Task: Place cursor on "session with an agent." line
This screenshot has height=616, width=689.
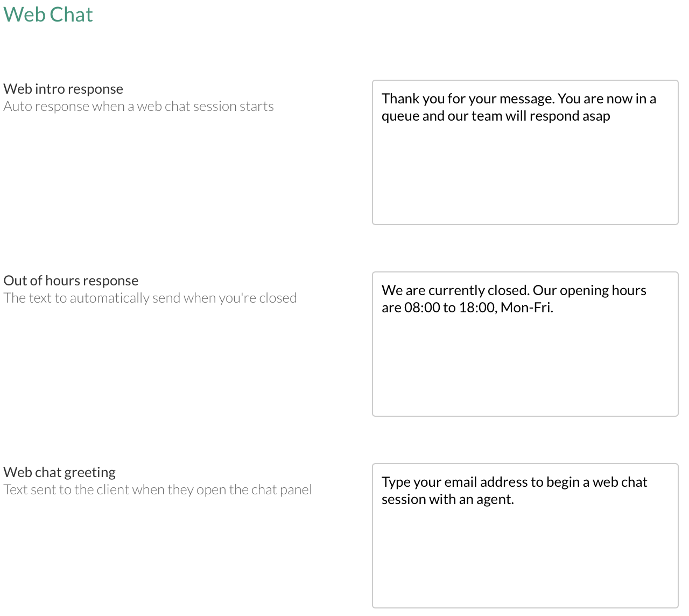Action: coord(448,499)
